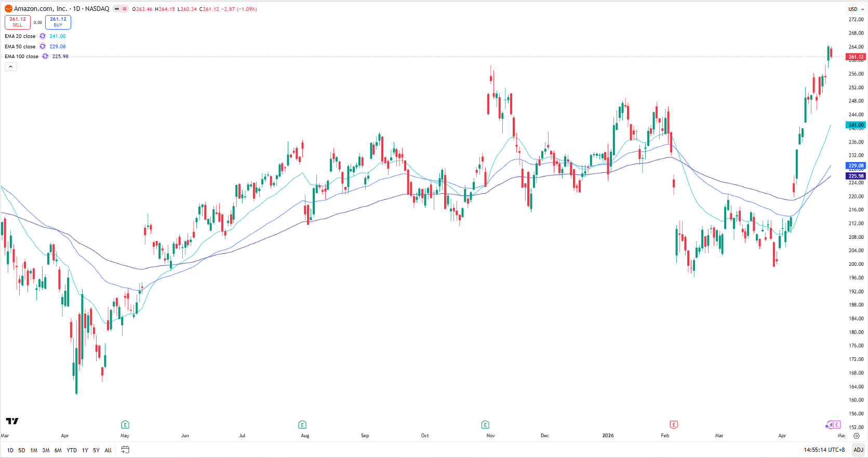Click the EMA 50 refresh icon

43,47
